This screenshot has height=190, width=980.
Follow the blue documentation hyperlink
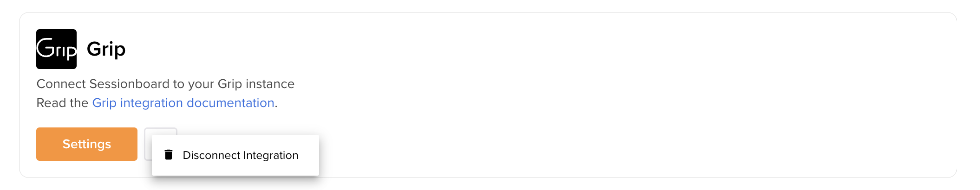tap(183, 103)
